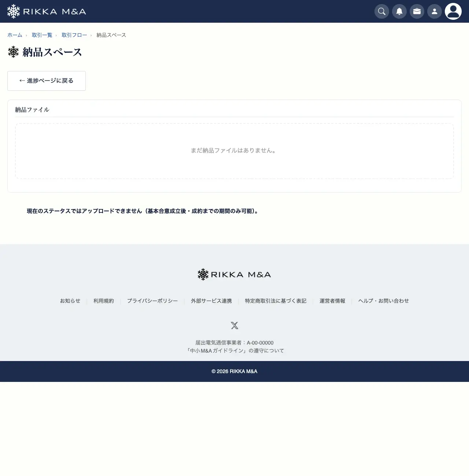Click the briefcase icon in header
Viewport: 469px width, 476px height.
pyautogui.click(x=417, y=11)
